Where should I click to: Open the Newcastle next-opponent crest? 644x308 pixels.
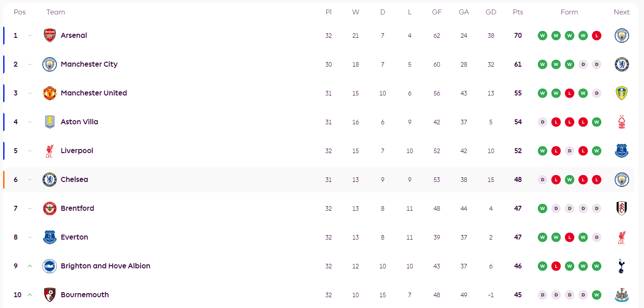[621, 295]
